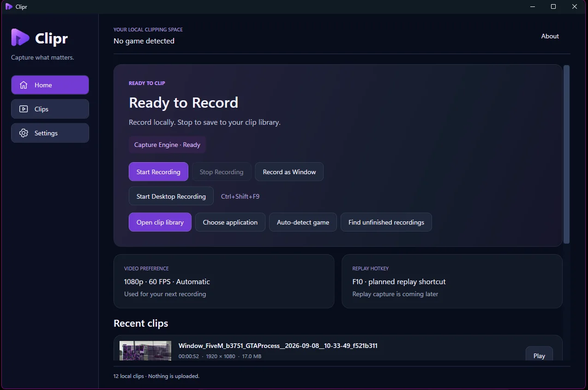Maximize the Clipr window
Screen dimensions: 588x390
[x=553, y=6]
